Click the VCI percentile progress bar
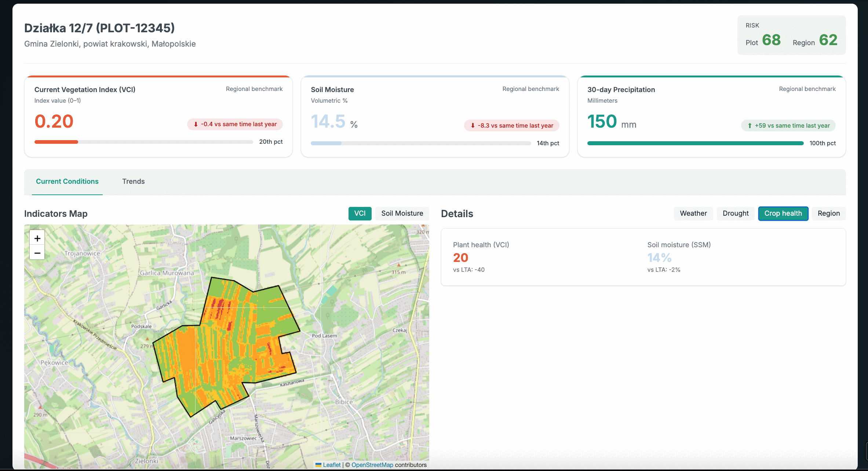 pos(143,142)
